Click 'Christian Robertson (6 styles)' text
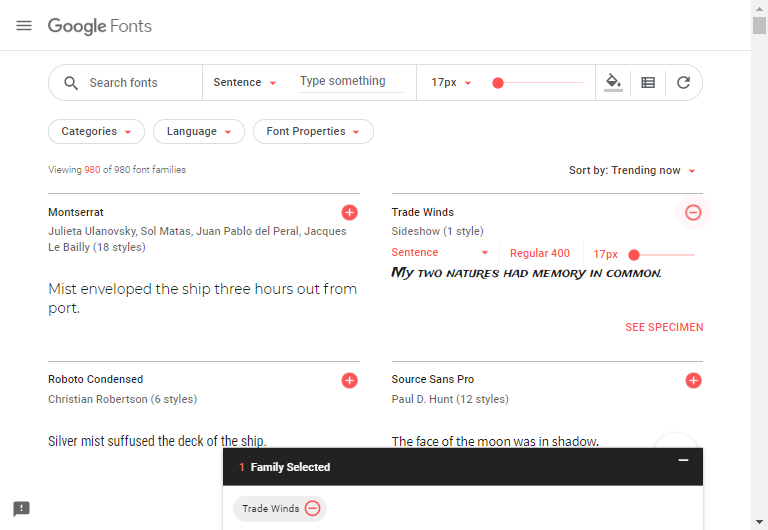Screen dimensions: 768x530 pyautogui.click(x=122, y=399)
